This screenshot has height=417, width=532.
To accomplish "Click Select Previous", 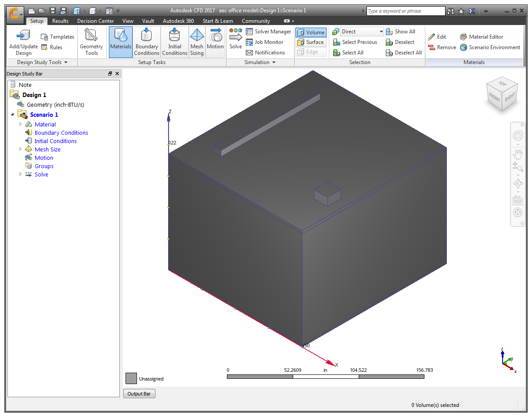I will tap(355, 42).
